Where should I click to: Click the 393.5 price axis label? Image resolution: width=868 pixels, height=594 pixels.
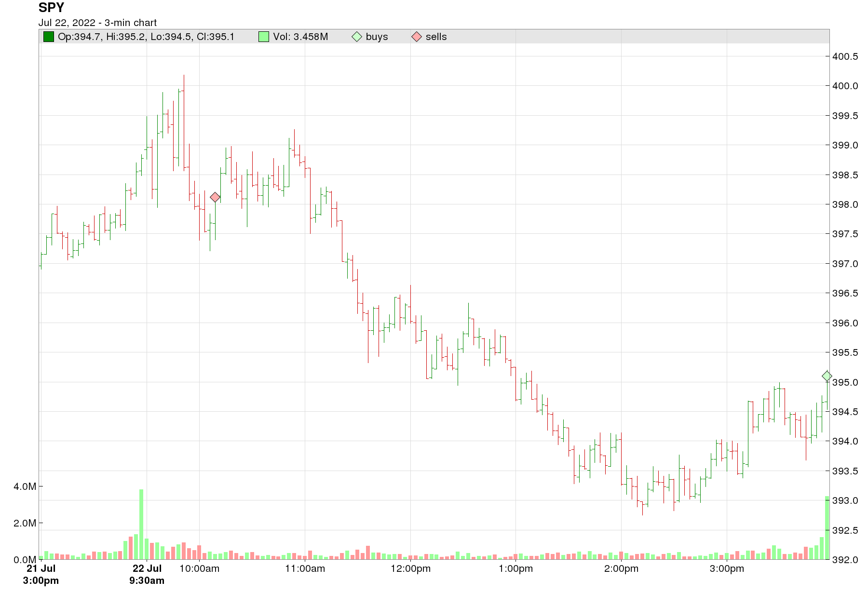point(845,471)
